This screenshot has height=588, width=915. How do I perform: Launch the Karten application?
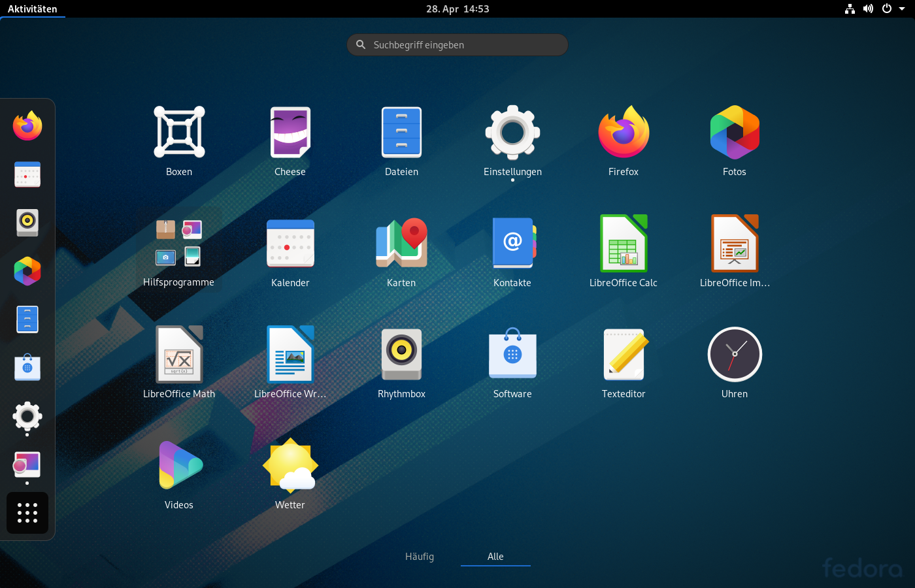click(401, 243)
